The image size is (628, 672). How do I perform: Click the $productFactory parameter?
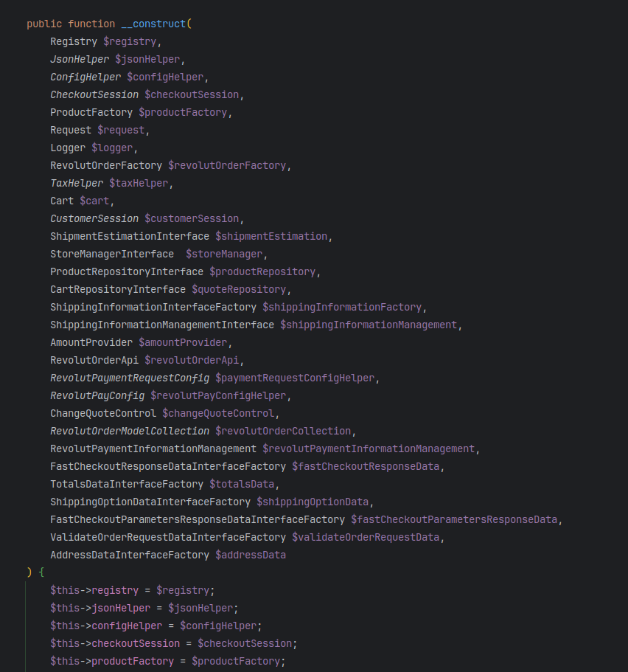(182, 112)
